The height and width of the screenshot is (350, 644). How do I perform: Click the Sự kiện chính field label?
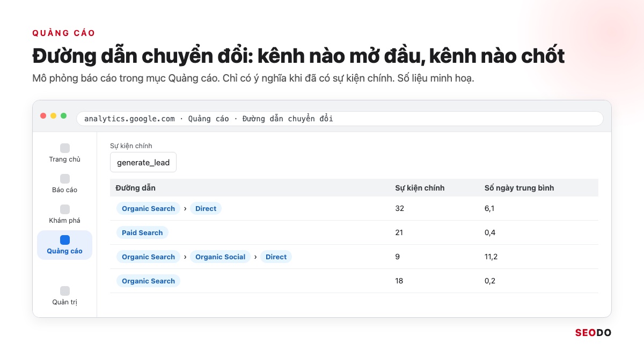click(131, 145)
